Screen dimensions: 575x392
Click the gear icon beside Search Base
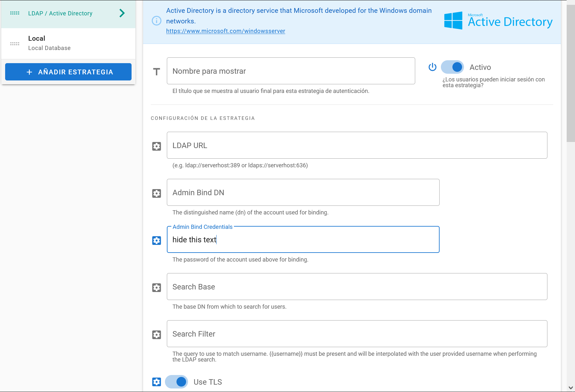(157, 288)
